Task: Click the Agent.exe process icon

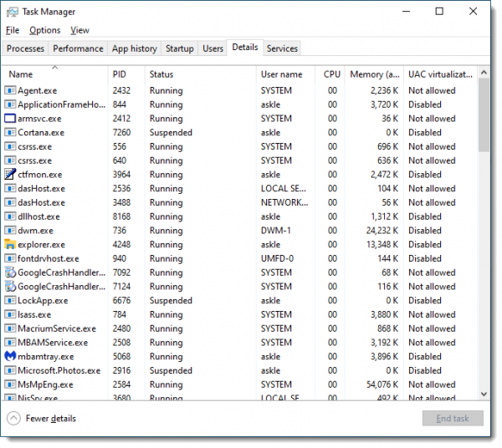Action: (10, 90)
